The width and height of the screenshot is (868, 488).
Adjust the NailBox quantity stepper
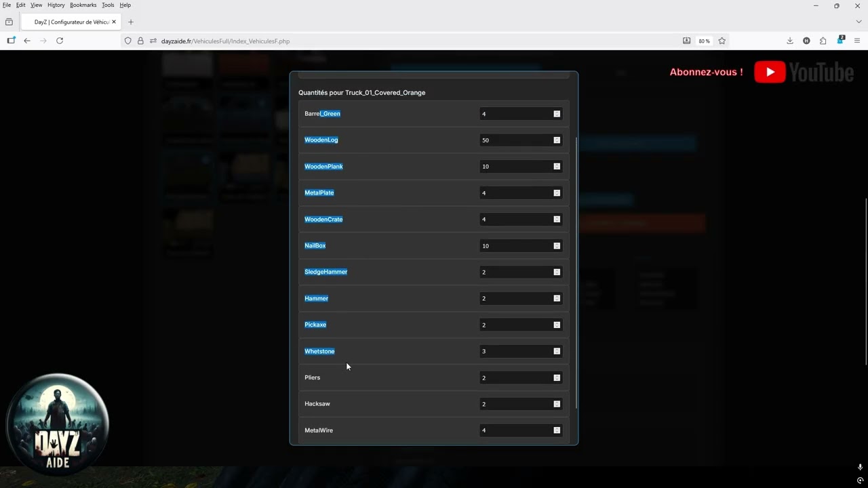coord(557,246)
